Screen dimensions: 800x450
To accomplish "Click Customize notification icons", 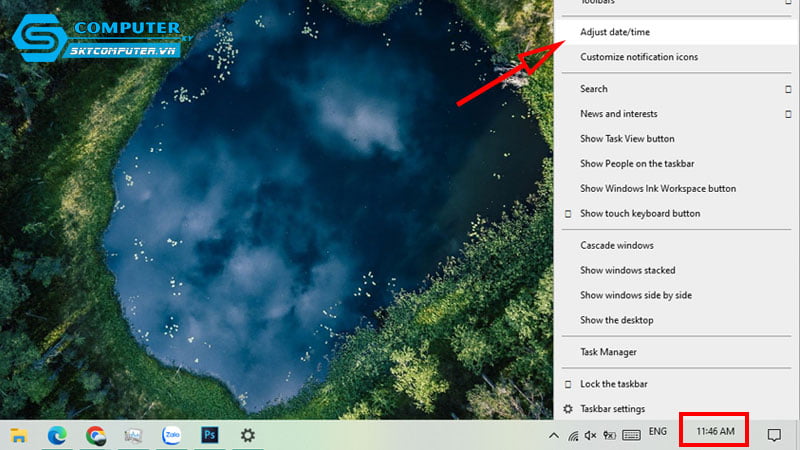I will [639, 57].
